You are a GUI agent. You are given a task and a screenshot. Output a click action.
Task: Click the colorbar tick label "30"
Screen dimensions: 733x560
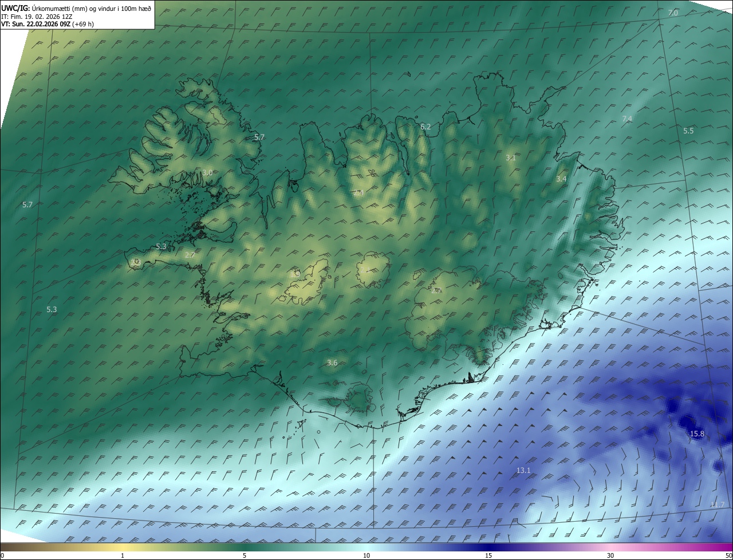610,555
